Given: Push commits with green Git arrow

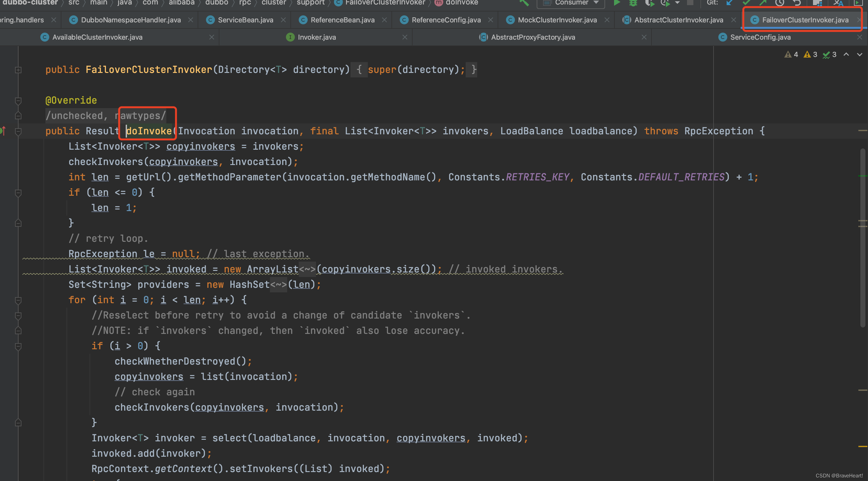Looking at the screenshot, I should 762,3.
